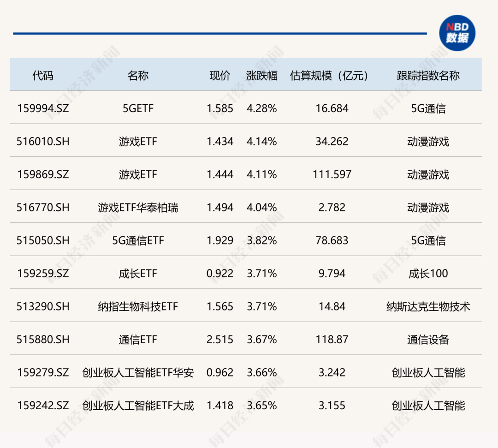Select the code 516010.SH

(43, 142)
